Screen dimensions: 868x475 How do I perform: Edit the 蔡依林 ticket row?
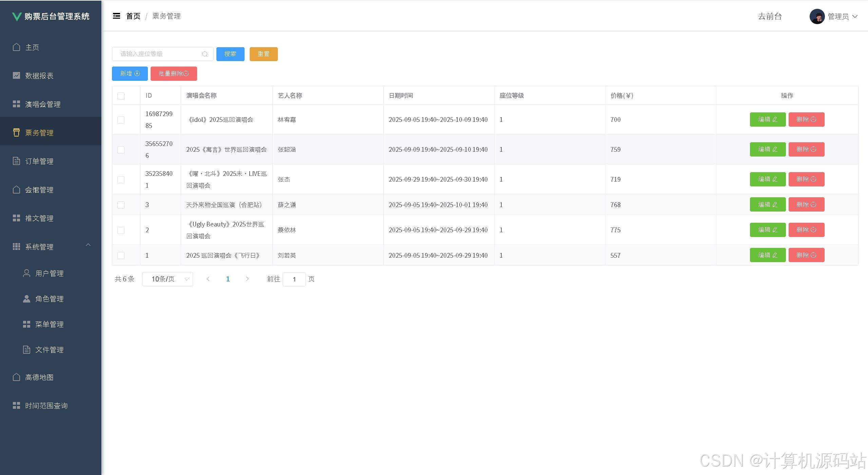tap(768, 230)
